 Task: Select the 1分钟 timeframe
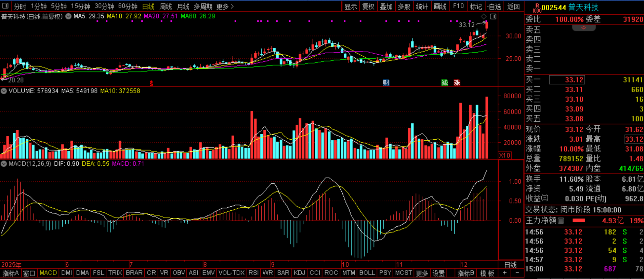(39, 6)
